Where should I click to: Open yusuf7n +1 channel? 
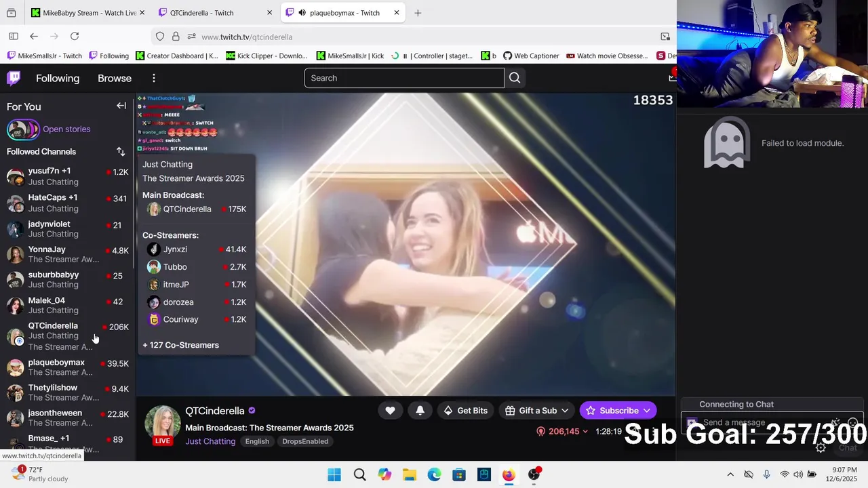click(x=68, y=176)
